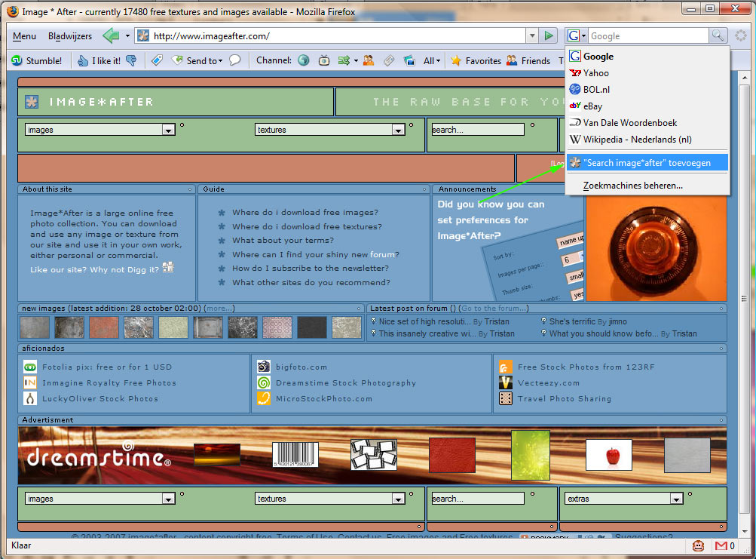Click the bigfoto.com camera icon

click(x=264, y=367)
